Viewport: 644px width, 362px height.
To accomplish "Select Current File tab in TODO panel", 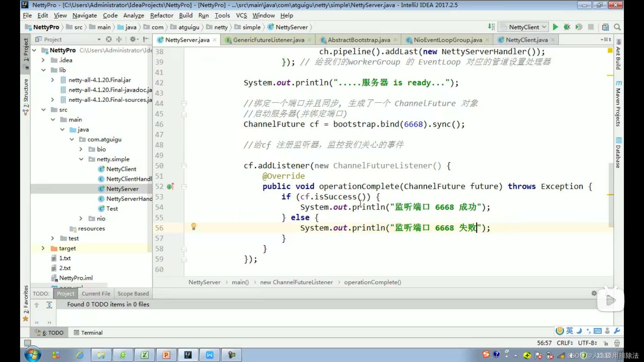I will point(96,294).
